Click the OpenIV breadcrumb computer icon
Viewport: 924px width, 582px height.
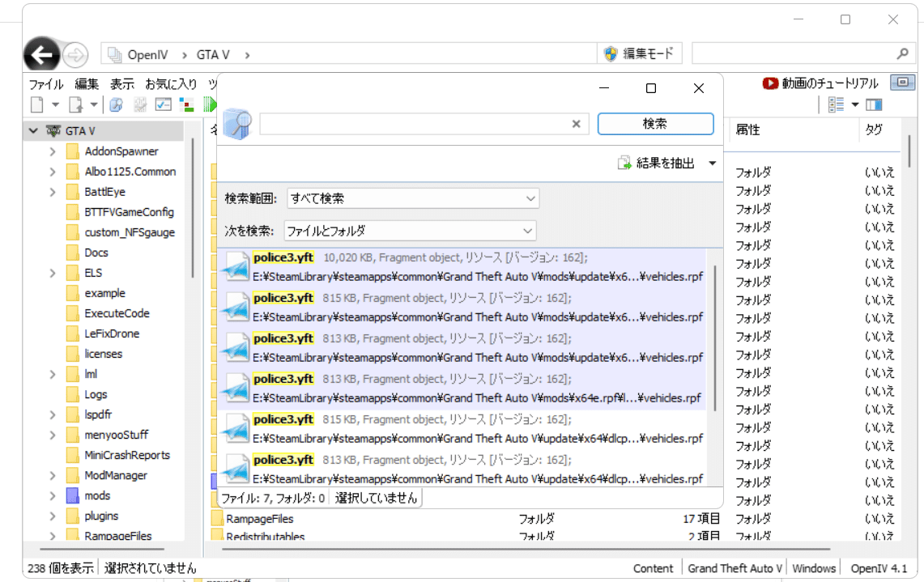coord(115,55)
